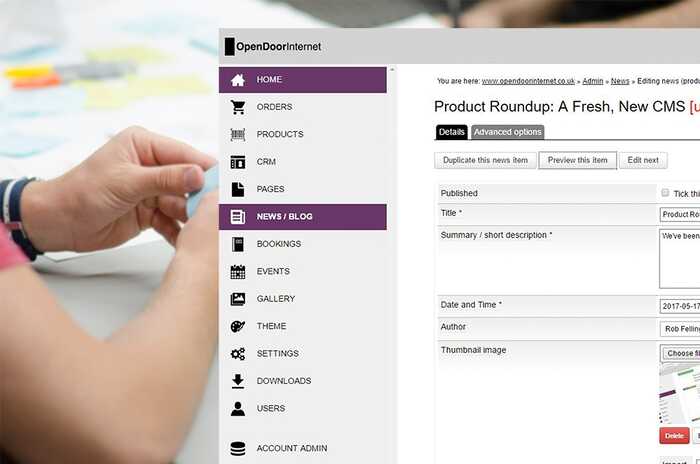
Task: Open Settings via the gears icon
Action: (238, 354)
